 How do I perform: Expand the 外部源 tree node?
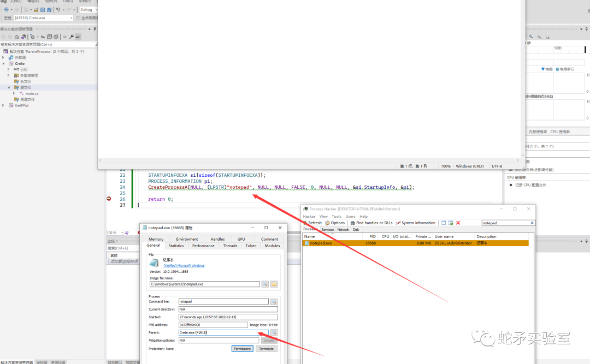click(x=3, y=57)
